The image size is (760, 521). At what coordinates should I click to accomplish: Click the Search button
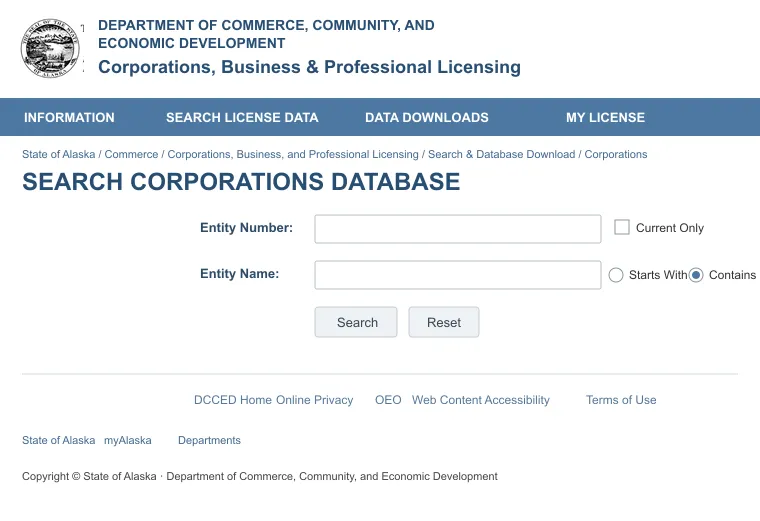356,322
